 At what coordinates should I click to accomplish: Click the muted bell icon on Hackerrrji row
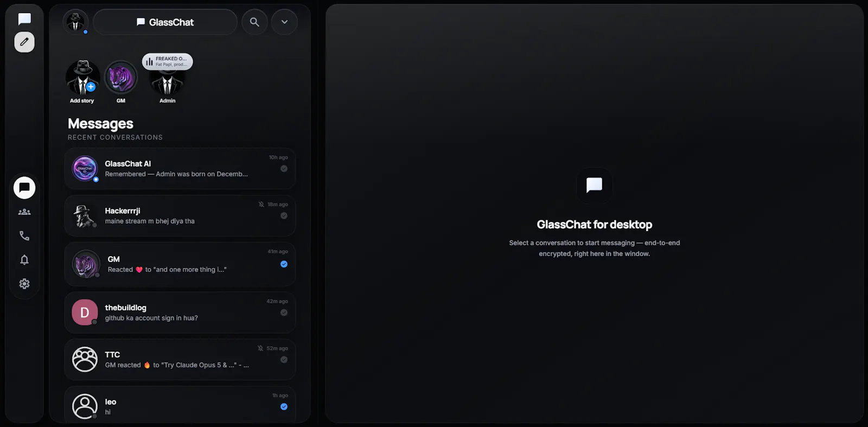coord(261,205)
